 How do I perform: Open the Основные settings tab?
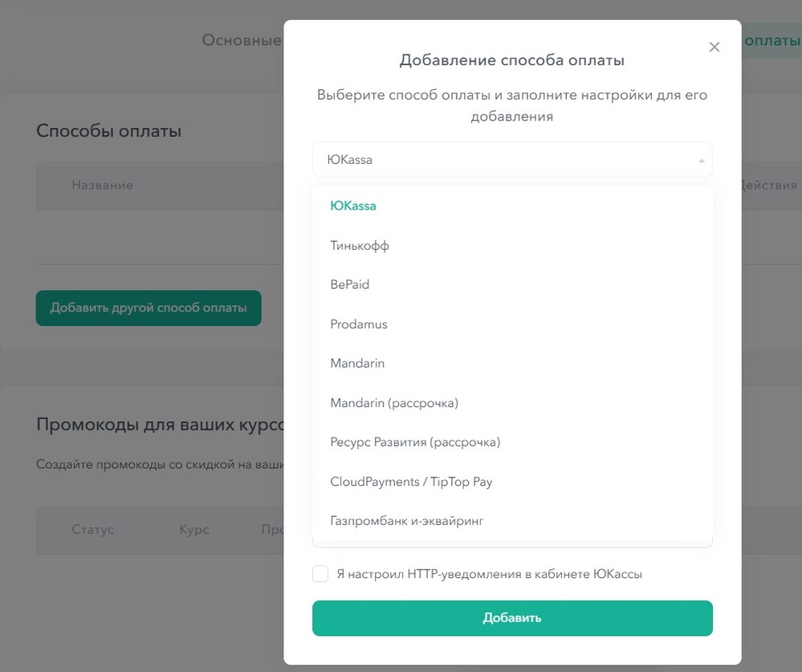point(241,40)
